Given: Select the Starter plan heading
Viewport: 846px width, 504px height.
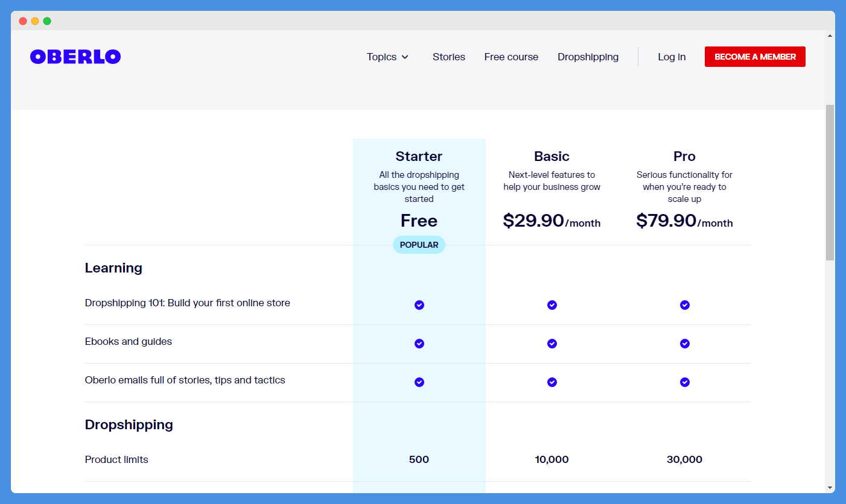Looking at the screenshot, I should (419, 156).
